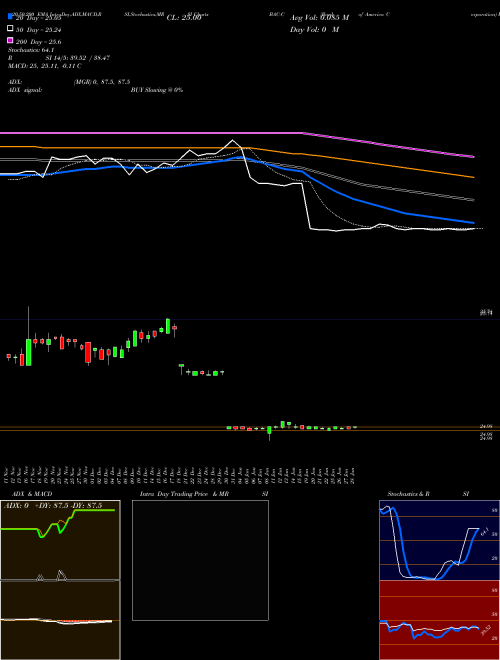Screen dimensions: 500x660
Task: Click the 'Day Vol: 0 M' text
Action: pos(314,29)
